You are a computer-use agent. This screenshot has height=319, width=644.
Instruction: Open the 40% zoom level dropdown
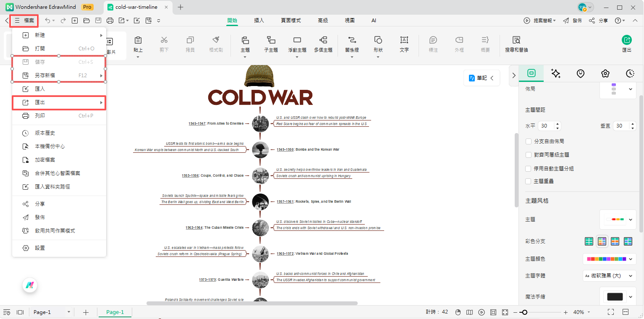[x=582, y=312]
